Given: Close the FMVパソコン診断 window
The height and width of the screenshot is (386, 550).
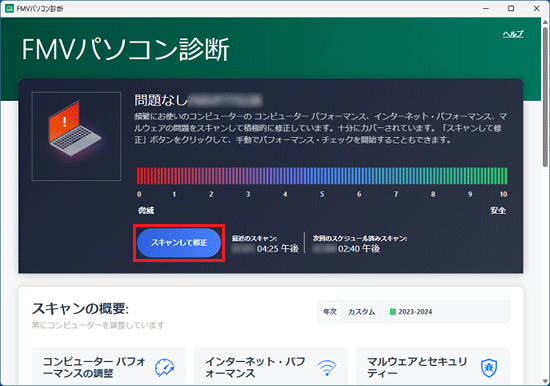Looking at the screenshot, I should [536, 8].
